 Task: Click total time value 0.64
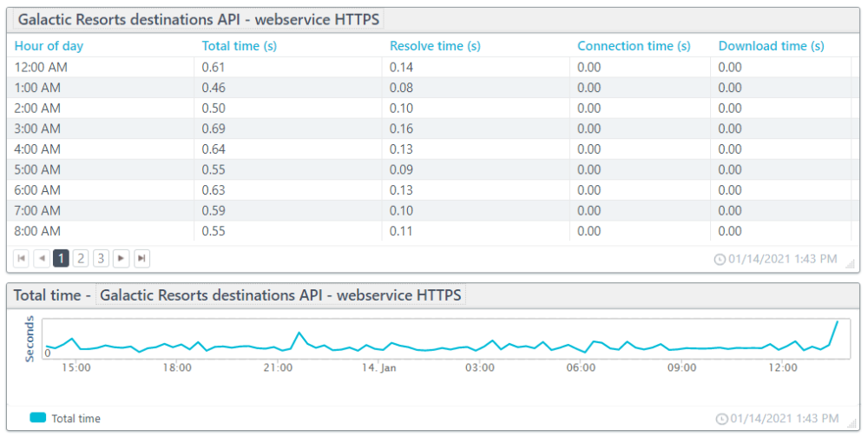click(x=214, y=149)
